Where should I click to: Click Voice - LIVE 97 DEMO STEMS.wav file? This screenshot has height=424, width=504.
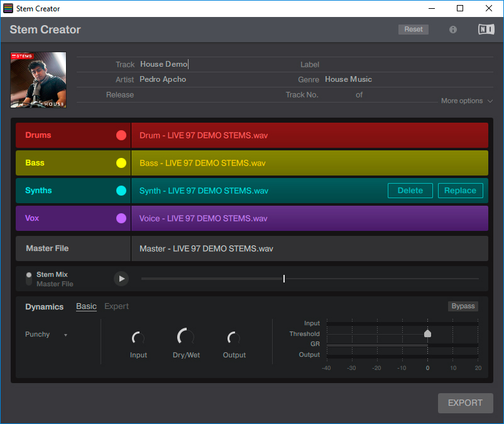203,218
